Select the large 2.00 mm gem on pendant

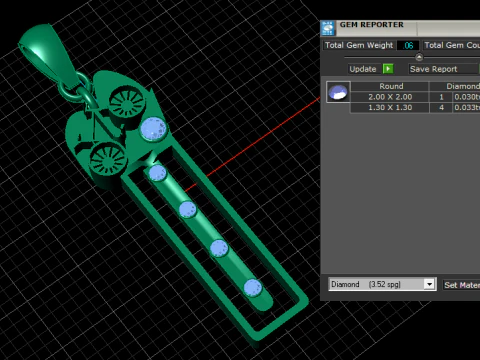pyautogui.click(x=153, y=129)
